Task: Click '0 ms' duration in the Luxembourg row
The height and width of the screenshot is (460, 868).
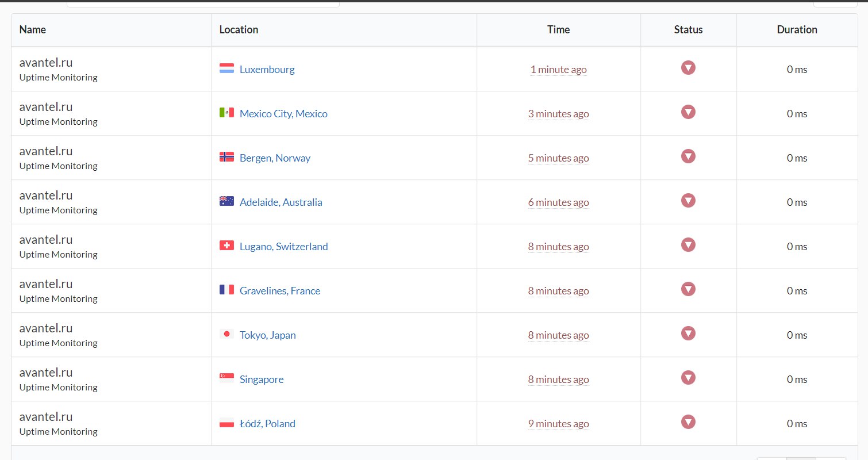Action: 797,70
